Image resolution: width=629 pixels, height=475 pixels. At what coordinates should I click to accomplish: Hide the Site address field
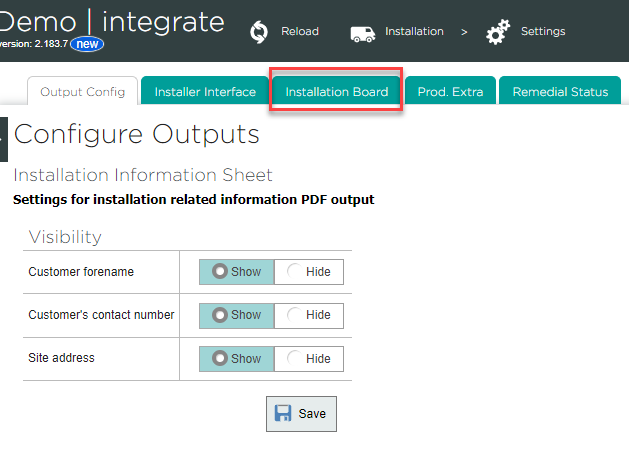tap(309, 359)
